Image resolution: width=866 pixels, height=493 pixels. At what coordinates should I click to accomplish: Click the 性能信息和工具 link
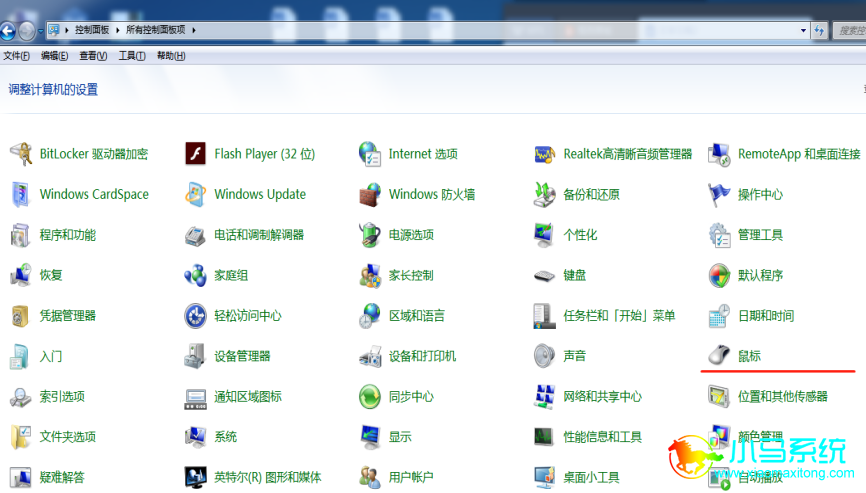[603, 437]
